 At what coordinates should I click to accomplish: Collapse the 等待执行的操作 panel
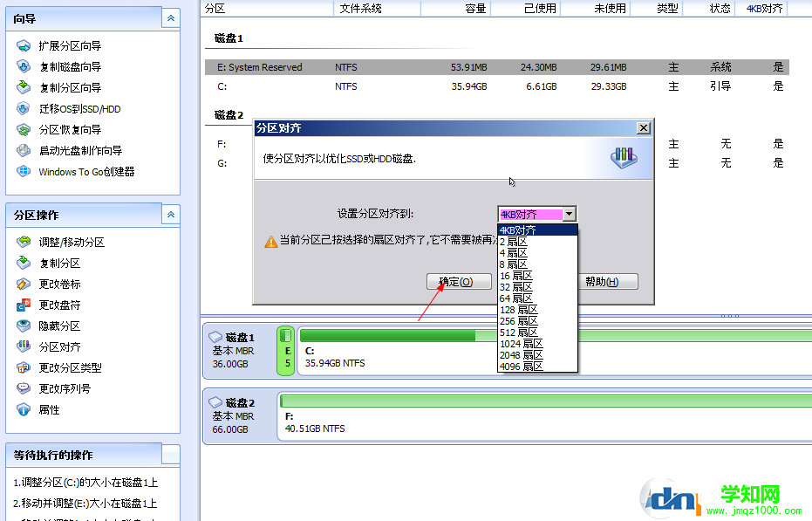tap(171, 455)
